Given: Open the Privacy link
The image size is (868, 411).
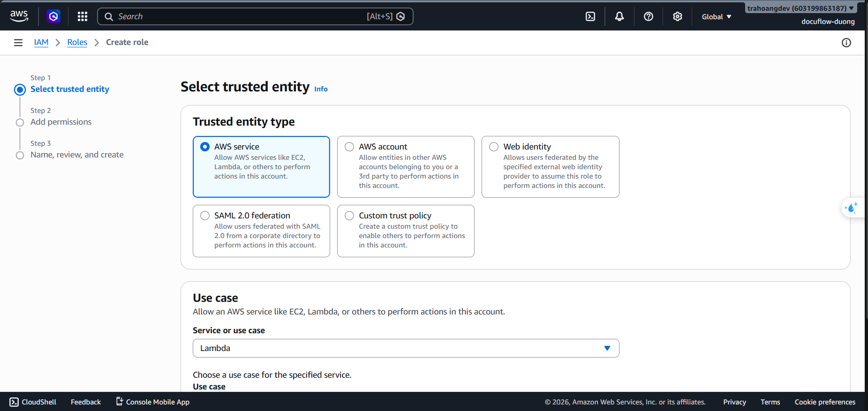Looking at the screenshot, I should (734, 402).
